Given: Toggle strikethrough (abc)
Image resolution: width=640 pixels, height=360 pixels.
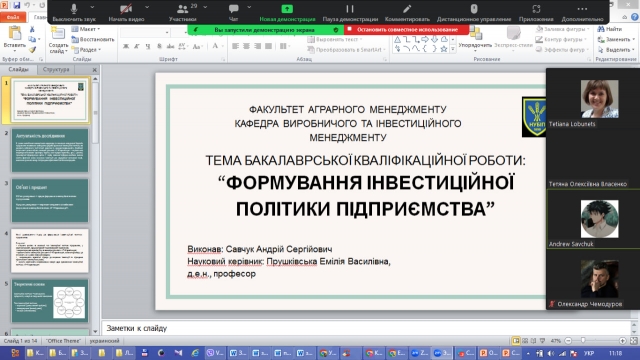Looking at the screenshot, I should (170, 46).
